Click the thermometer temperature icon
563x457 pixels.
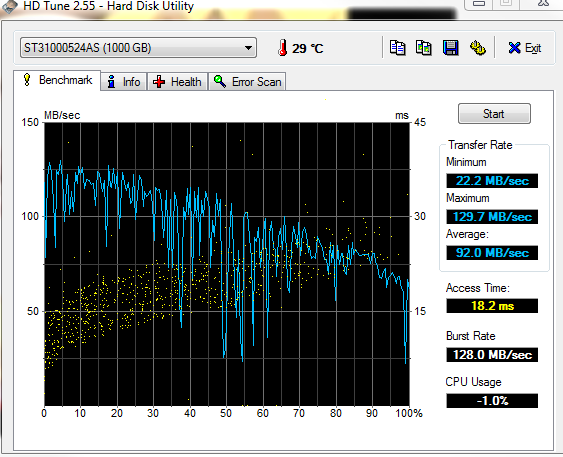(x=283, y=48)
